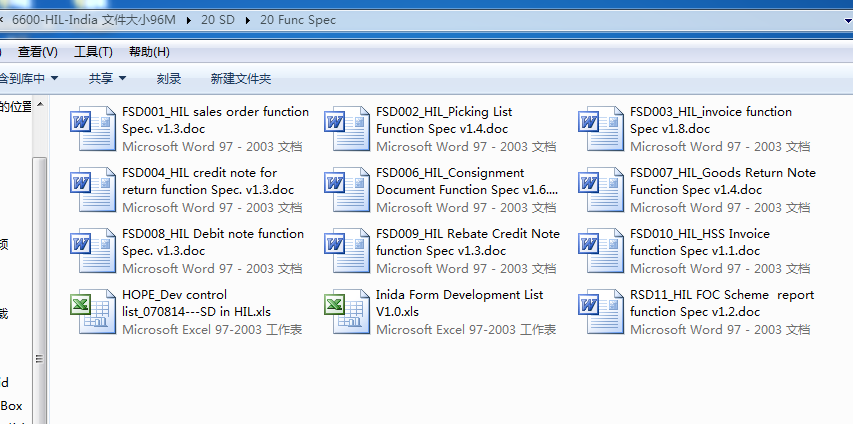Select the FSD002_HIL_Picking List Word icon
The width and height of the screenshot is (853, 424).
[347, 128]
